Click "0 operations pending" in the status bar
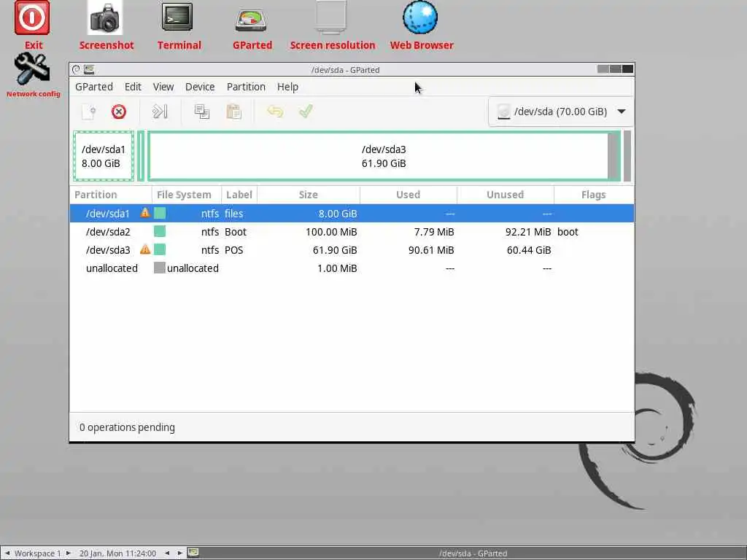Image resolution: width=747 pixels, height=560 pixels. [127, 427]
